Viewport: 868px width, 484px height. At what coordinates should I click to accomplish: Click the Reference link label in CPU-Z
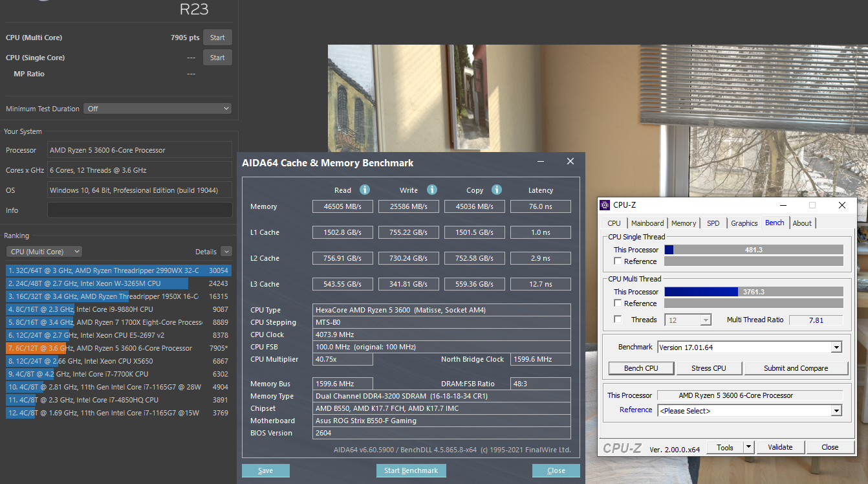click(x=636, y=410)
